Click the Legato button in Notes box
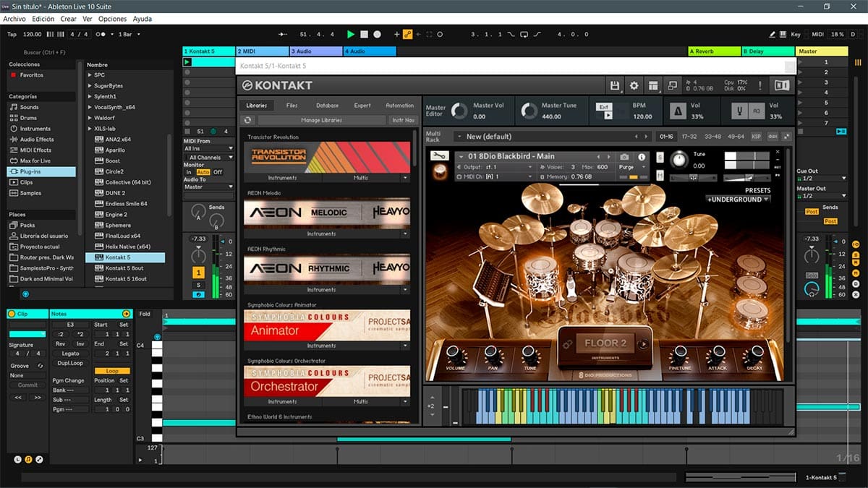The width and height of the screenshot is (868, 488). 71,354
